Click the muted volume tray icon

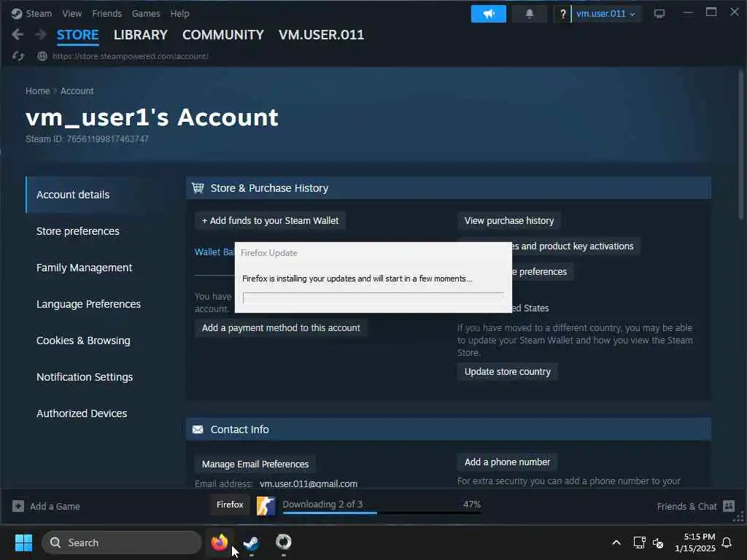(x=658, y=542)
